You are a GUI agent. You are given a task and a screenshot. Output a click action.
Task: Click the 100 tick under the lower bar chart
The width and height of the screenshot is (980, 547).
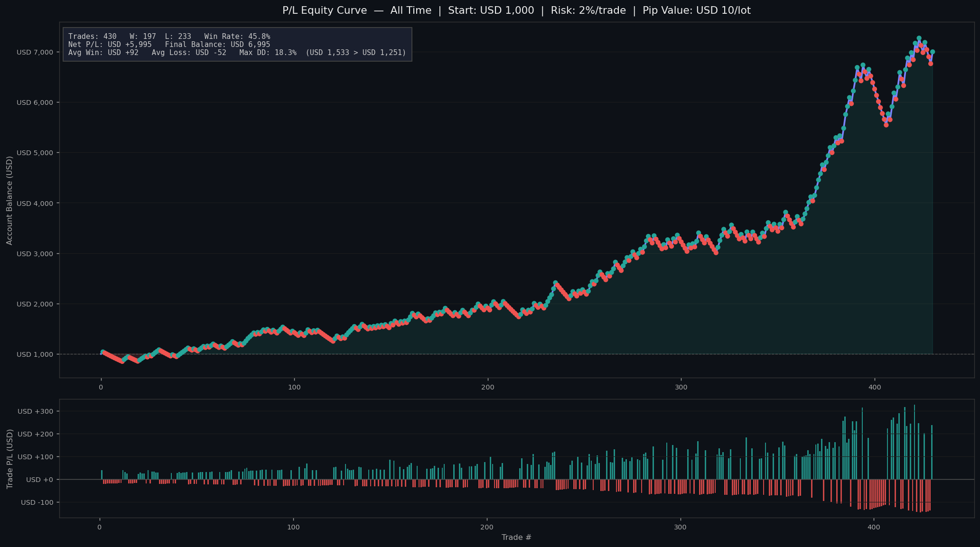tap(293, 527)
